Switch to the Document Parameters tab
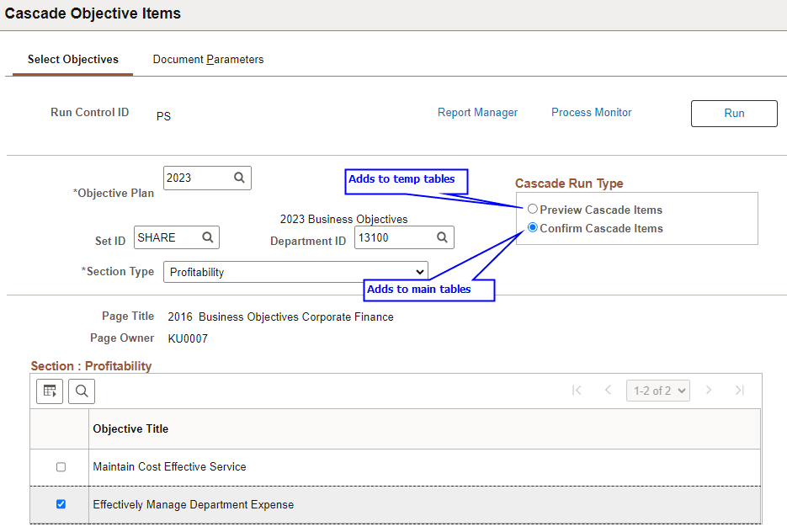The height and width of the screenshot is (532, 787). point(208,59)
